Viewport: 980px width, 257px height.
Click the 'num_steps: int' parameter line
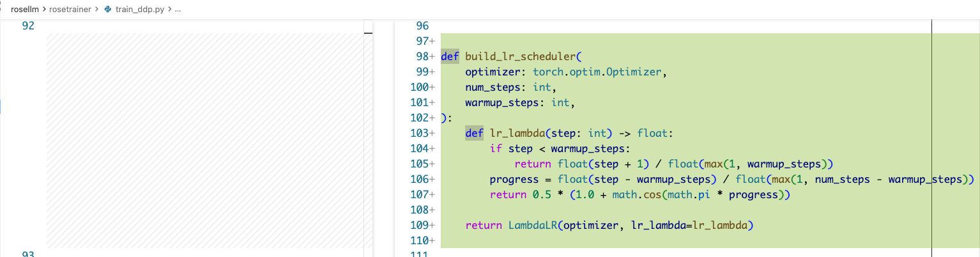[511, 87]
